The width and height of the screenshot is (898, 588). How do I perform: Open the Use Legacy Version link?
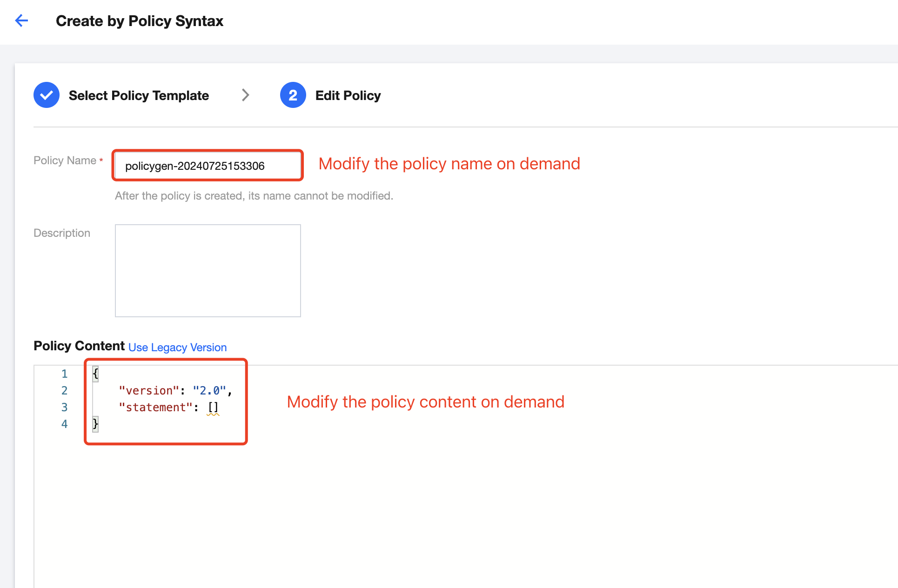point(177,347)
